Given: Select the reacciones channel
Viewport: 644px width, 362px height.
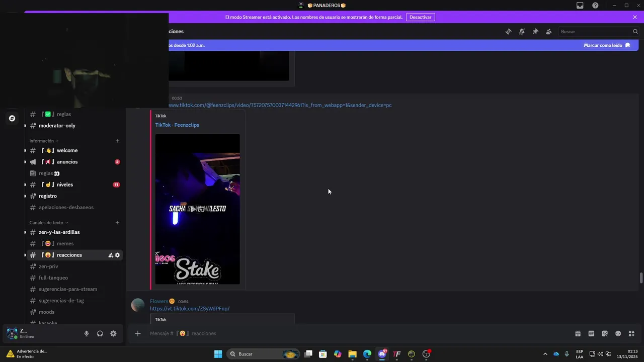Looking at the screenshot, I should point(68,255).
